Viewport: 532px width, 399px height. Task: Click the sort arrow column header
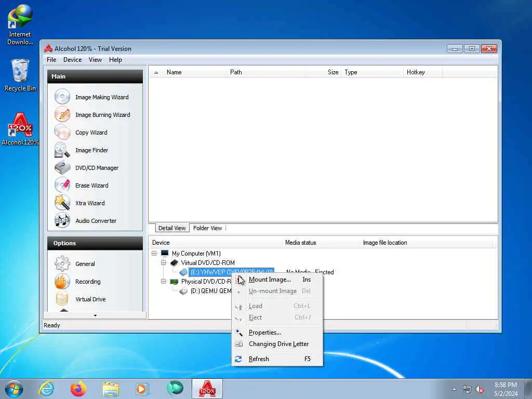click(156, 72)
